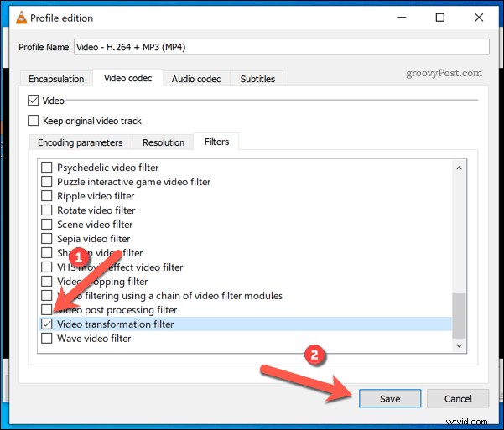Select the Filters sub-tab
This screenshot has height=430, width=504.
216,142
